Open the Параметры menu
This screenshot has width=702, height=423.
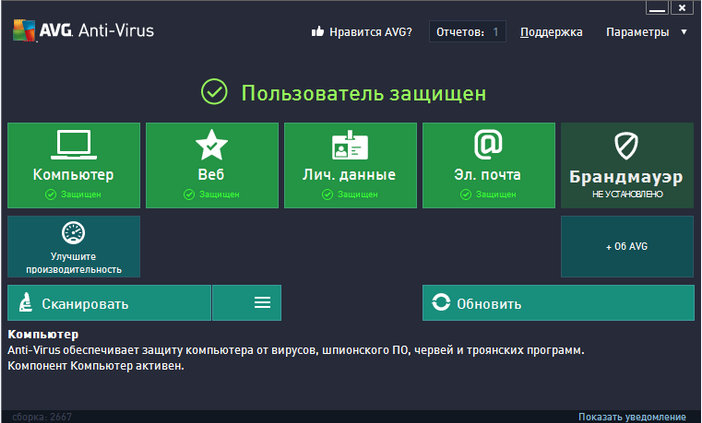click(x=638, y=32)
